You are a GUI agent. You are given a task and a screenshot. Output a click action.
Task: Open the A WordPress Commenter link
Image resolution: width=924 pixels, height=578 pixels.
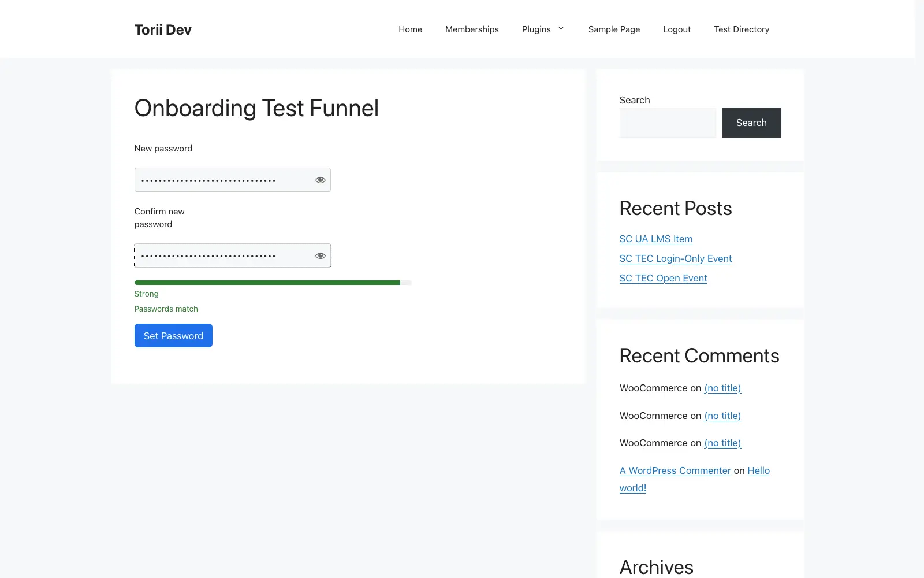pos(675,470)
